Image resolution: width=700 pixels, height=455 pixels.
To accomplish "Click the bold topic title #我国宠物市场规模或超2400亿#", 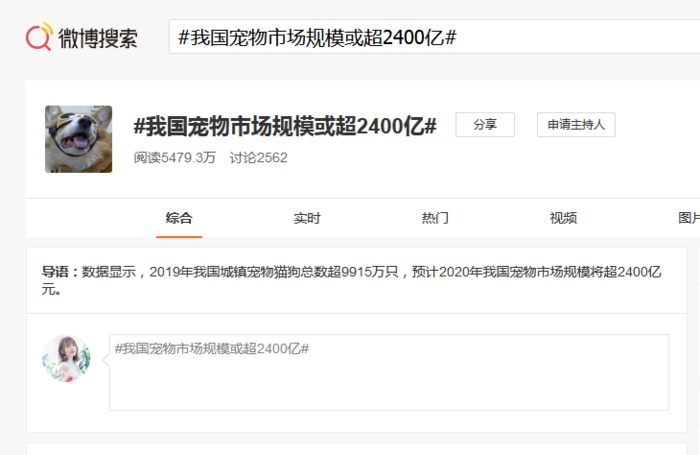I will point(285,126).
